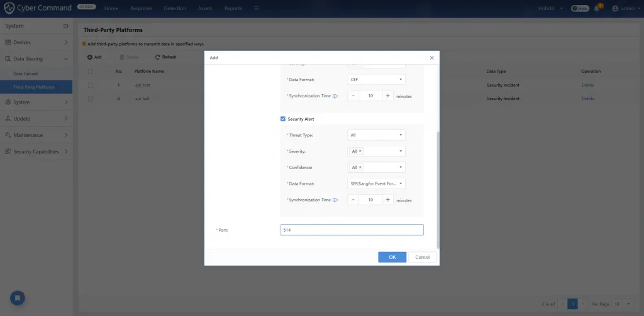Click the Security Alert synchronization time value field
The height and width of the screenshot is (316, 644).
point(370,200)
